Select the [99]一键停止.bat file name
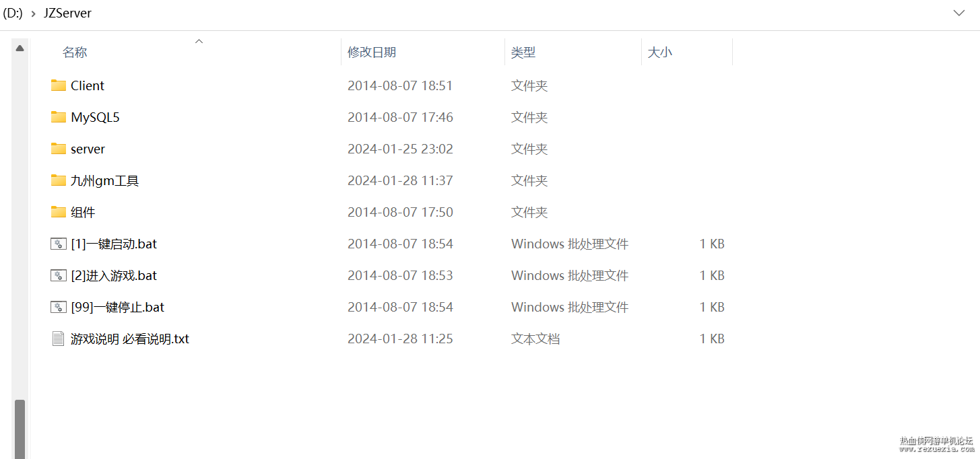 [117, 307]
